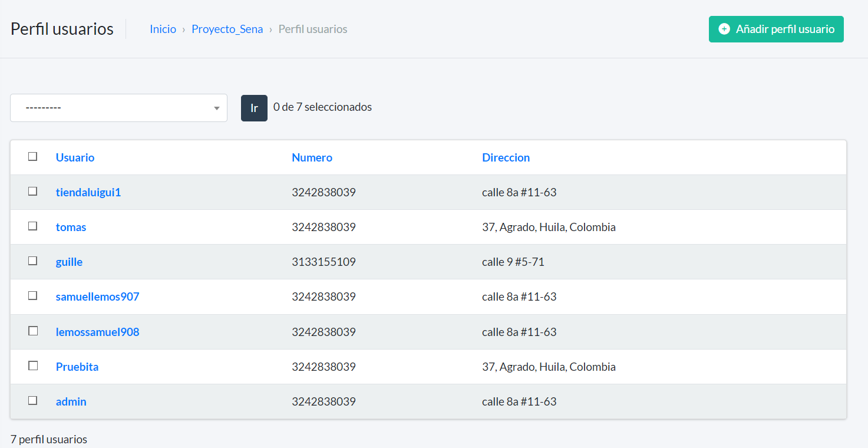This screenshot has width=868, height=448.
Task: Go to Inicio in the breadcrumb
Action: click(x=163, y=29)
